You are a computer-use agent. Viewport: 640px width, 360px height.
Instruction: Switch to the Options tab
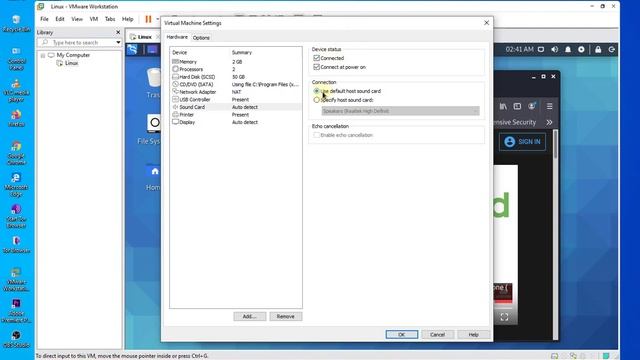(201, 38)
